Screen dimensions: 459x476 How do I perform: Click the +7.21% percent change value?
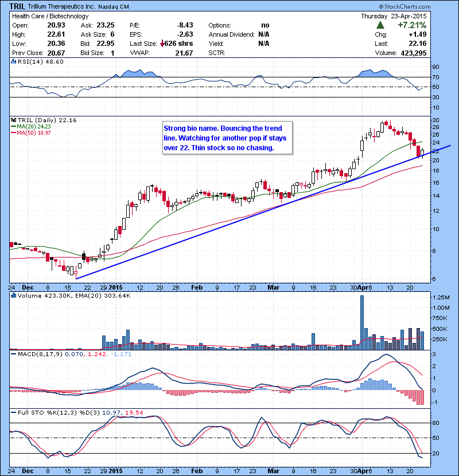pyautogui.click(x=412, y=25)
